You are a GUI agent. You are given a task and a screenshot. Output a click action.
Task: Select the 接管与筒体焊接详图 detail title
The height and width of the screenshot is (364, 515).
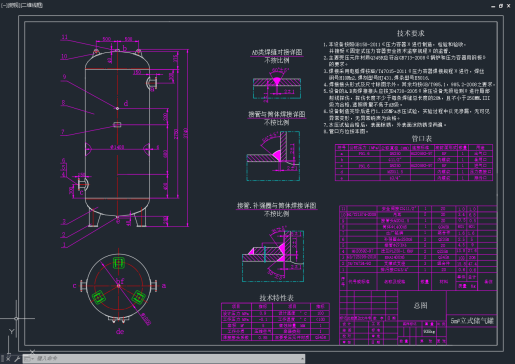(x=277, y=114)
